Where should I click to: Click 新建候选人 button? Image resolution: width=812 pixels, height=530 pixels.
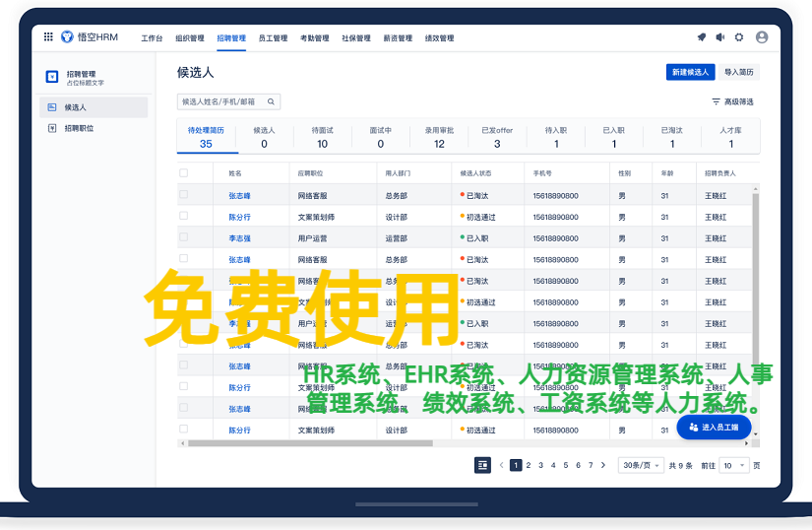pyautogui.click(x=690, y=72)
